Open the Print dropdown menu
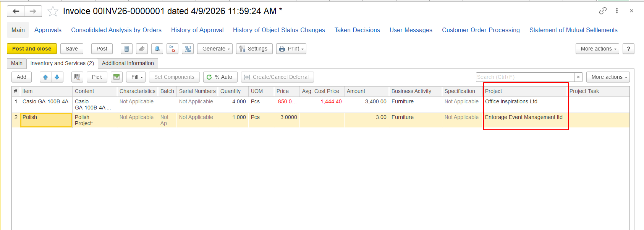This screenshot has height=230, width=644. point(291,49)
